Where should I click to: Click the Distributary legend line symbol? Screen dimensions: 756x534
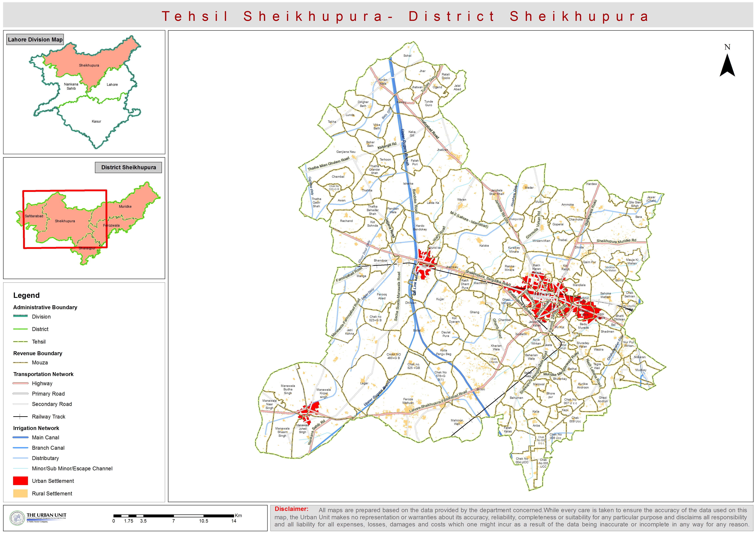(x=20, y=458)
